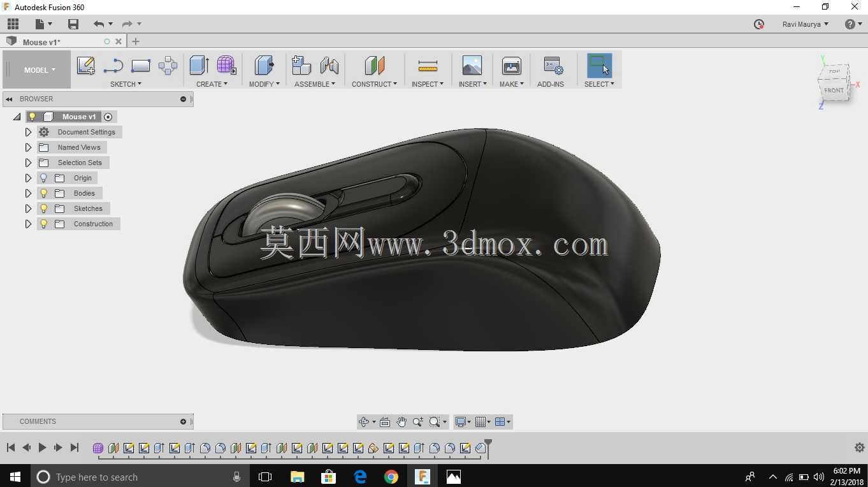Open the Viewports layout dropdown
Screen dimensions: 868x487
503,422
